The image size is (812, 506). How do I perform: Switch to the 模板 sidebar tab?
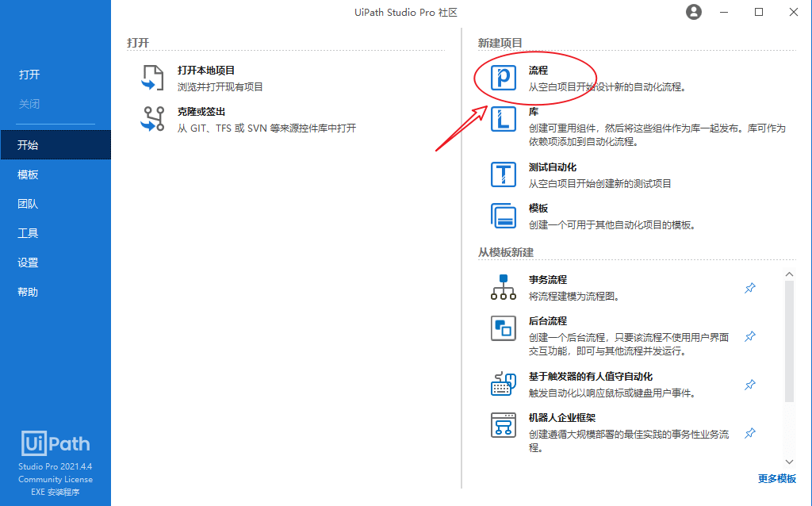29,174
